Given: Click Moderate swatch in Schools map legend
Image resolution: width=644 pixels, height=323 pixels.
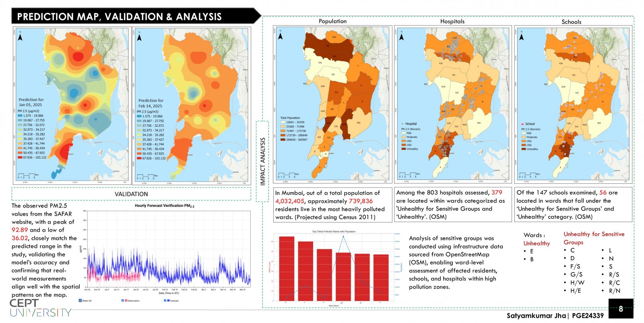Looking at the screenshot, I should click(x=523, y=137).
